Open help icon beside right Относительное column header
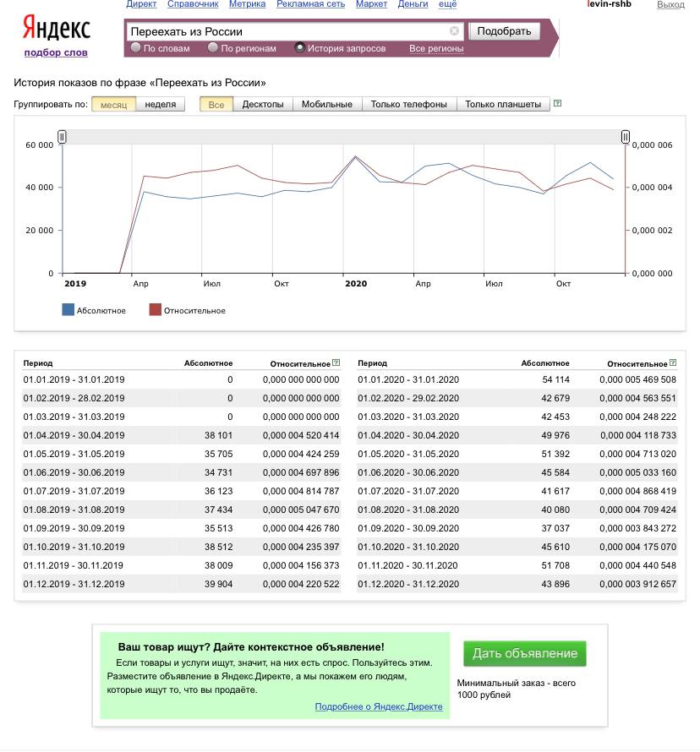Viewport: 700px width, 752px height. point(673,362)
